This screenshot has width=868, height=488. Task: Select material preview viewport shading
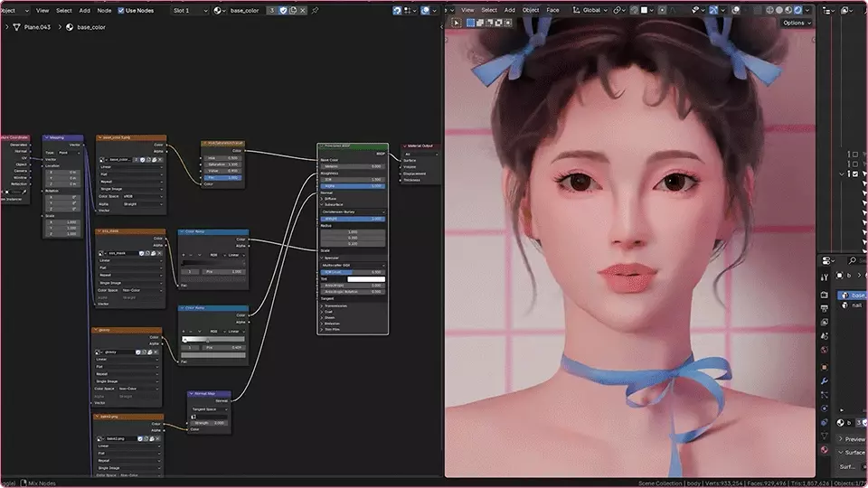[788, 10]
